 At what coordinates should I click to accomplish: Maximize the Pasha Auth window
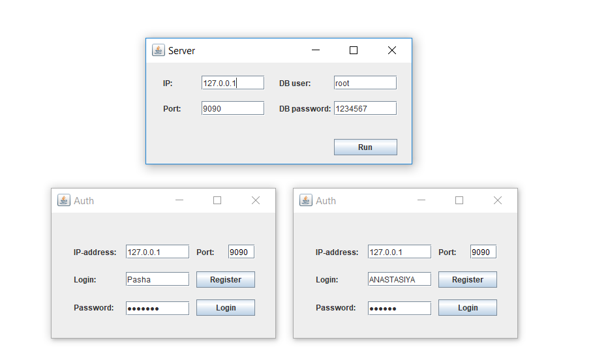(x=217, y=200)
